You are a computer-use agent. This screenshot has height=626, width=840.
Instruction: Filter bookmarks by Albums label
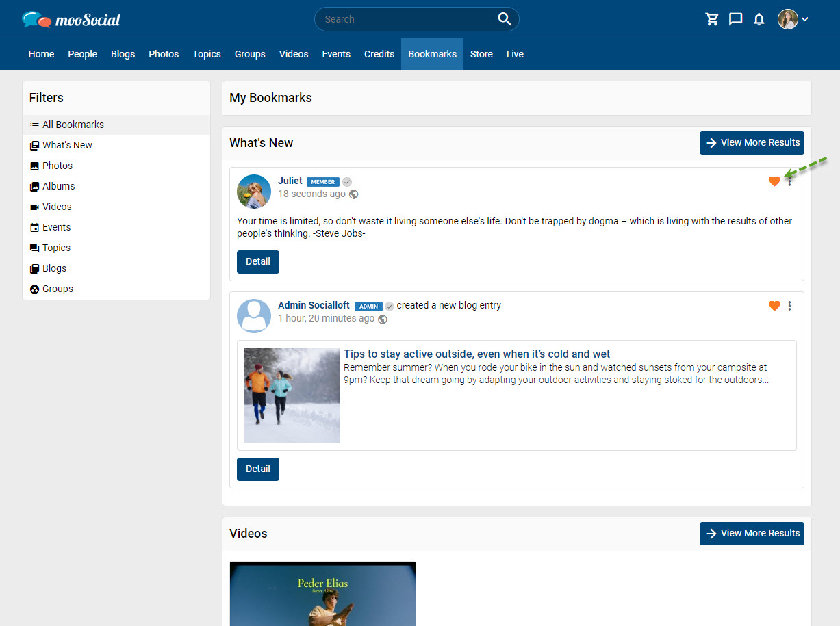(59, 186)
